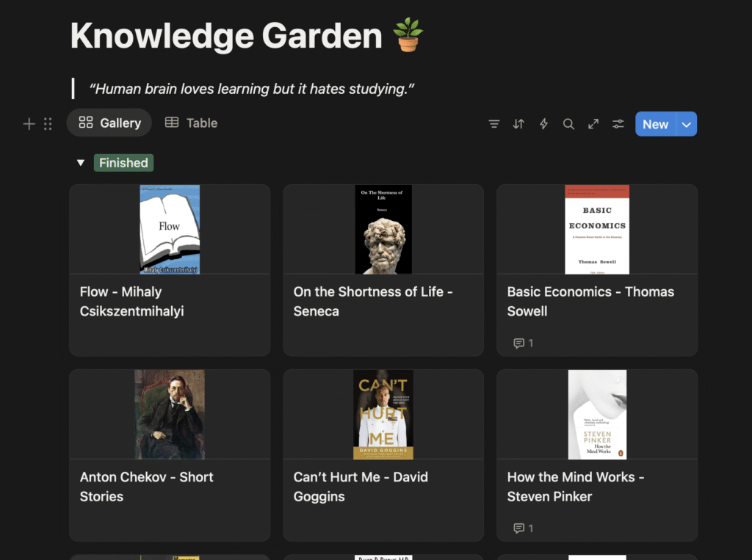Viewport: 752px width, 560px height.
Task: Collapse the Finished group triangle
Action: pyautogui.click(x=81, y=163)
